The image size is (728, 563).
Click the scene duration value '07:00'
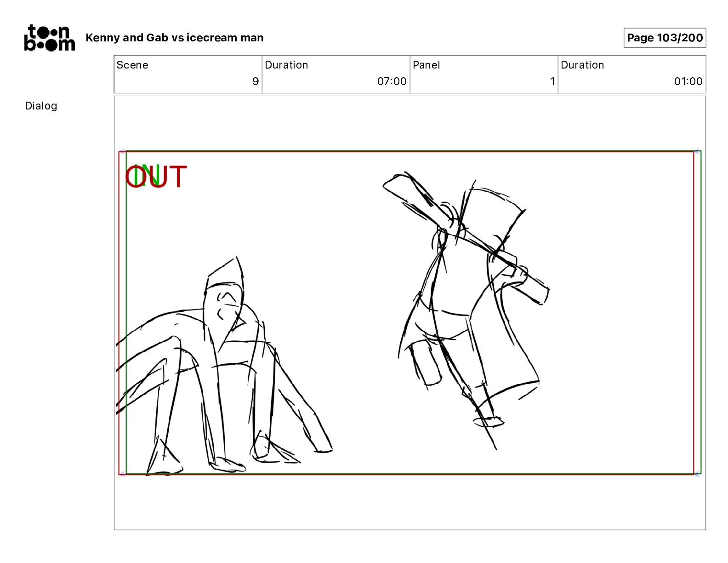392,81
